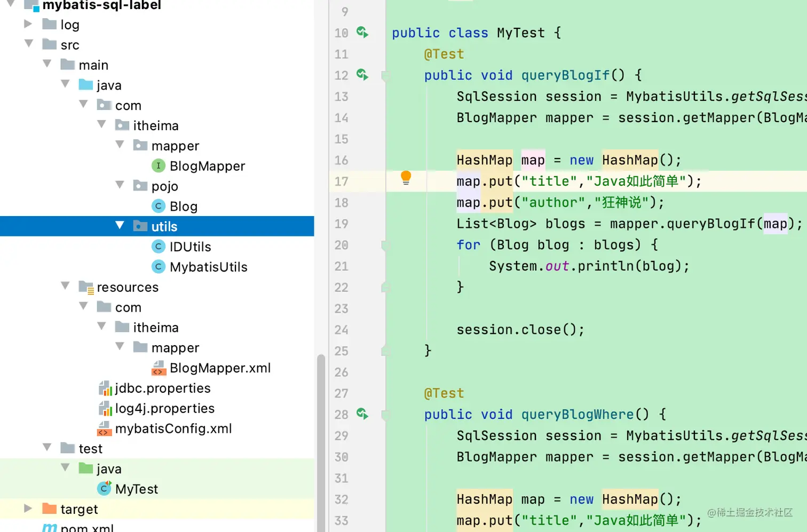The image size is (807, 532).
Task: Click the MybatisUtils class icon
Action: pos(159,267)
